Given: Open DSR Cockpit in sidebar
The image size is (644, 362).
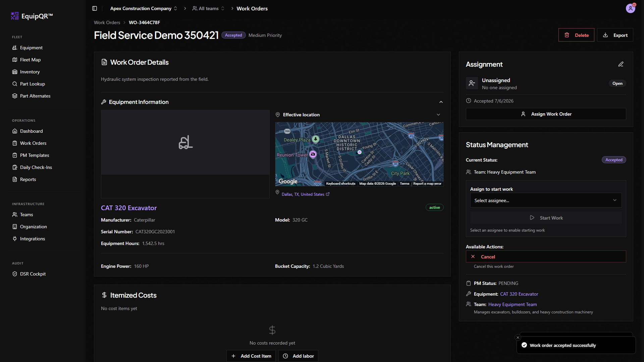Looking at the screenshot, I should [33, 274].
